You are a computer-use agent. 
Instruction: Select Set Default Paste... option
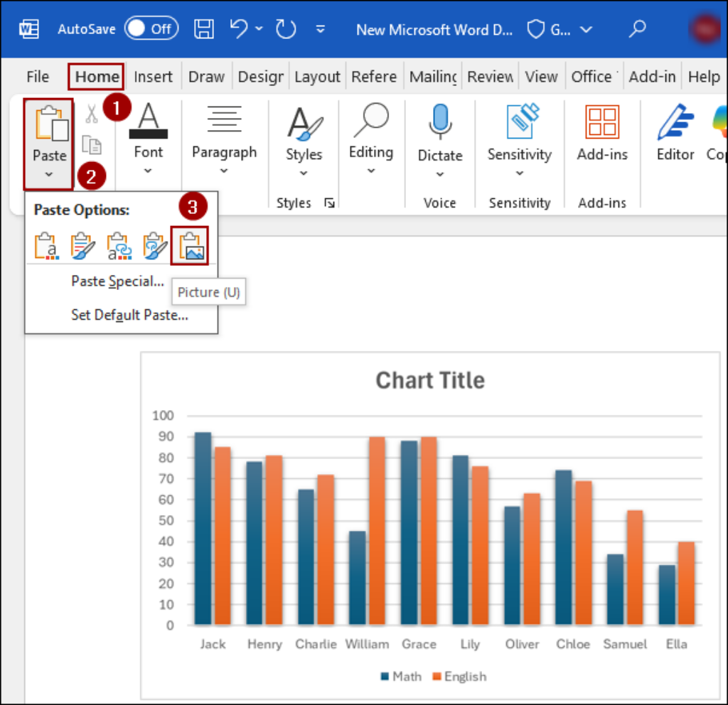point(129,315)
